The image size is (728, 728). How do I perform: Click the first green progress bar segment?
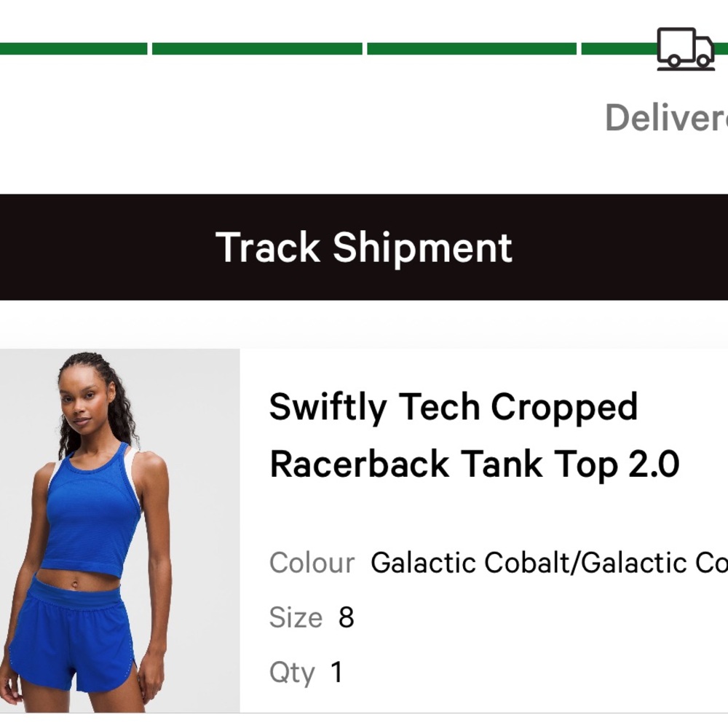73,49
